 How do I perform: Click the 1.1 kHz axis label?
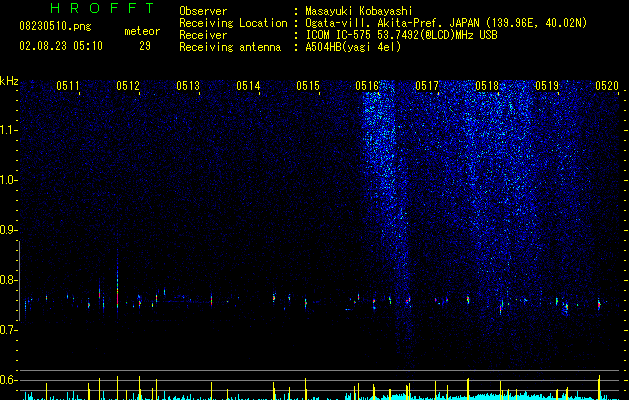pyautogui.click(x=9, y=130)
